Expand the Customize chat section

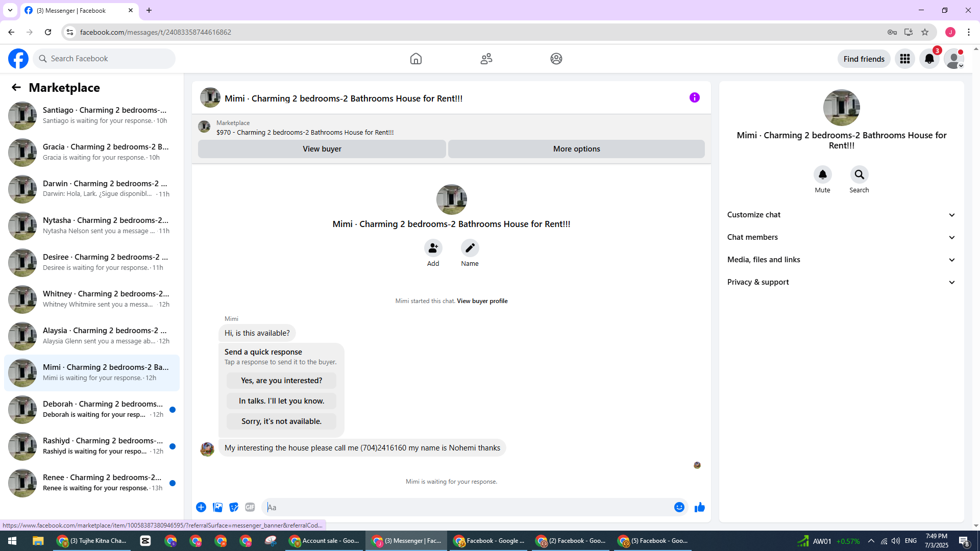click(x=841, y=215)
